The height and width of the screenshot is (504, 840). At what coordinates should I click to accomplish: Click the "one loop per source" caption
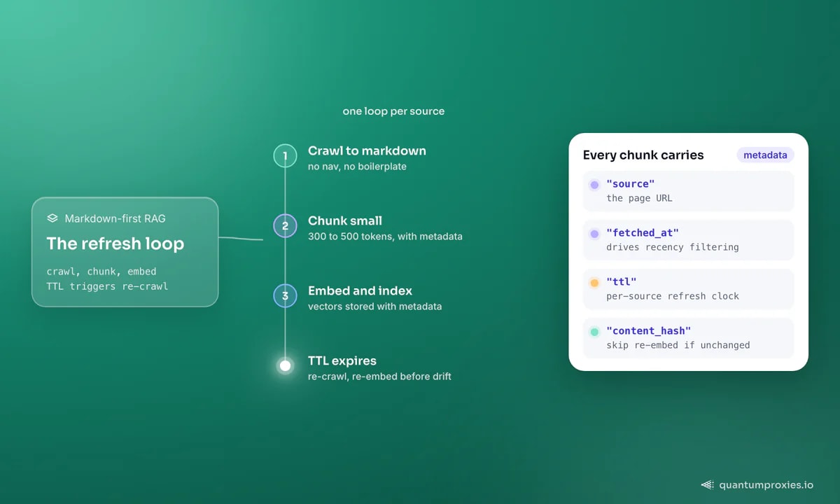pyautogui.click(x=393, y=111)
